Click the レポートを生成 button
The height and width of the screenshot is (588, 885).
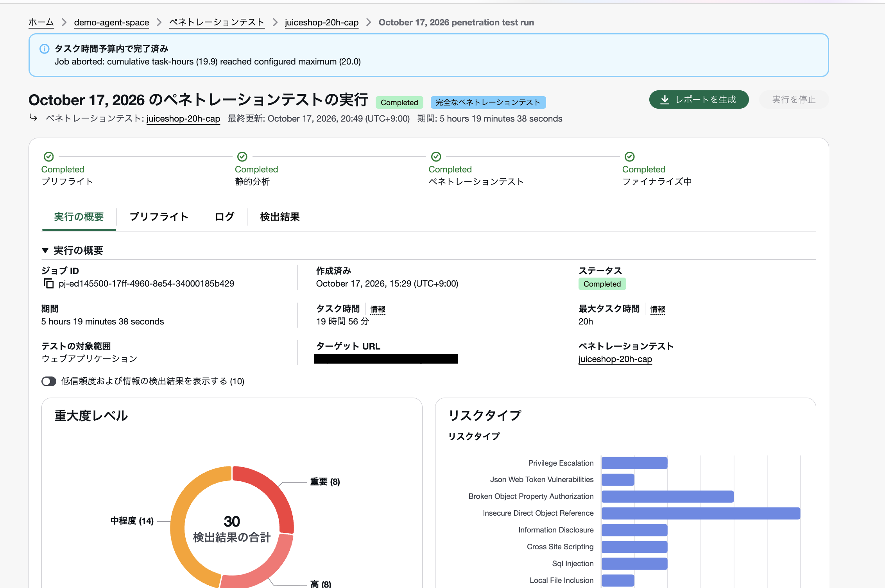point(699,100)
